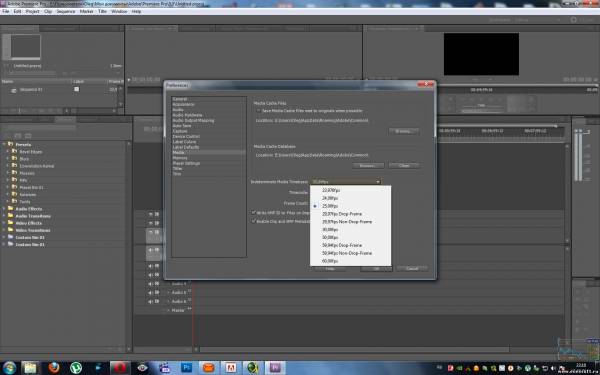
Task: Click the Sequence 01 icon in Project panel
Action: (14, 90)
